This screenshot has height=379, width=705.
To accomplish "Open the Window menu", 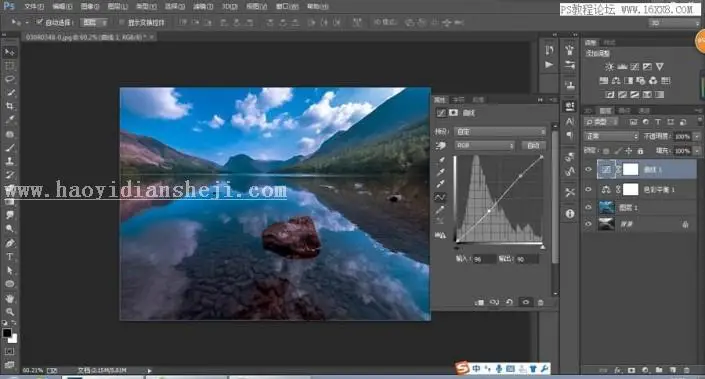I will point(287,6).
